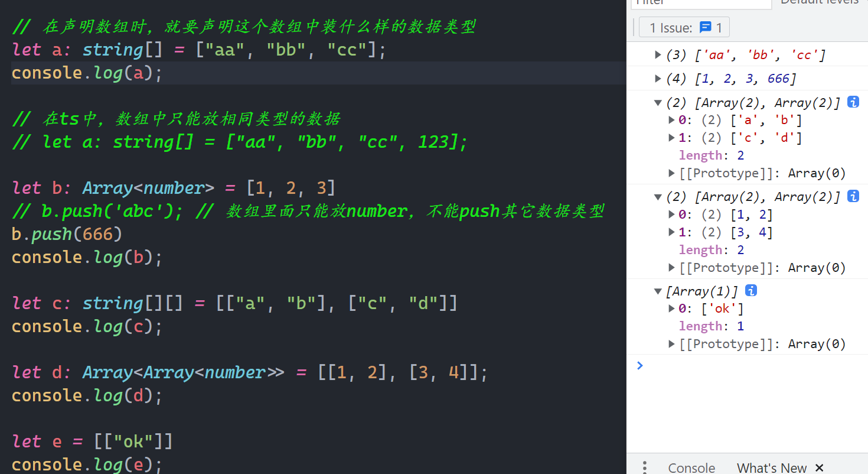Click the console.log(e); code line
Image resolution: width=868 pixels, height=474 pixels.
point(87,465)
